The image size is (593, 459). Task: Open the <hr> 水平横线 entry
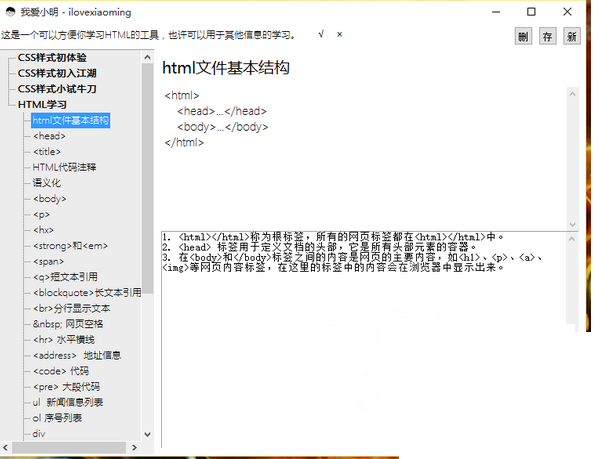point(64,340)
